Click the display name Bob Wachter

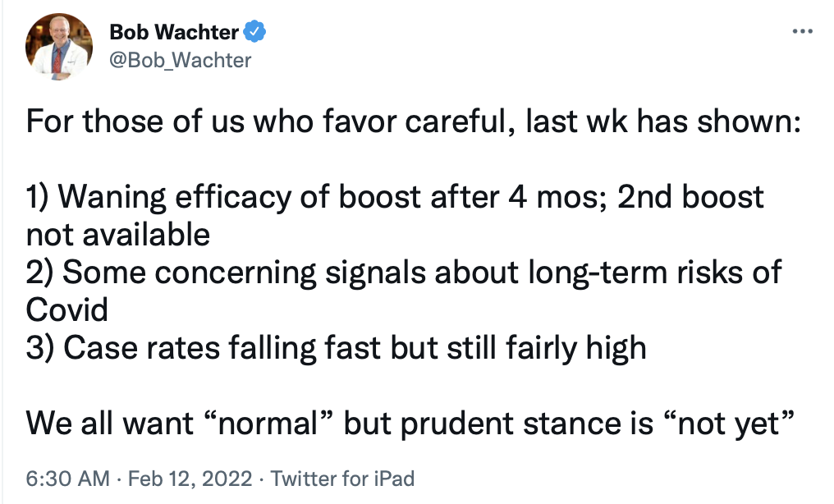pyautogui.click(x=173, y=33)
